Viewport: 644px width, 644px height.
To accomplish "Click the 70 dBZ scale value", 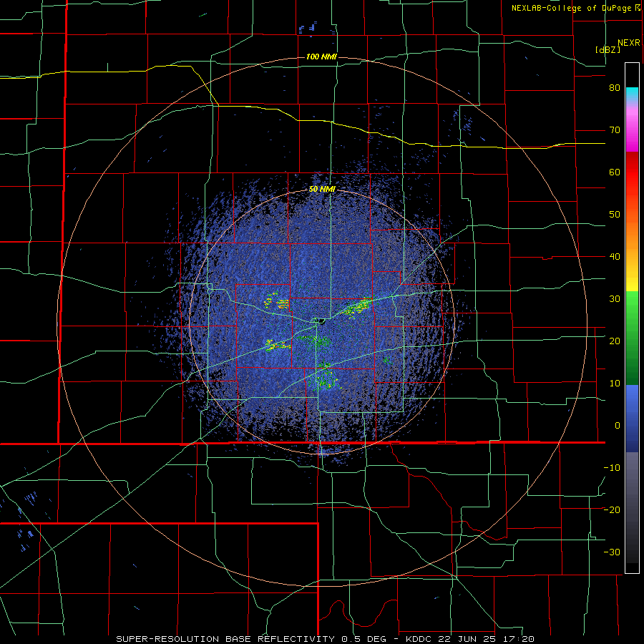I will 615,130.
